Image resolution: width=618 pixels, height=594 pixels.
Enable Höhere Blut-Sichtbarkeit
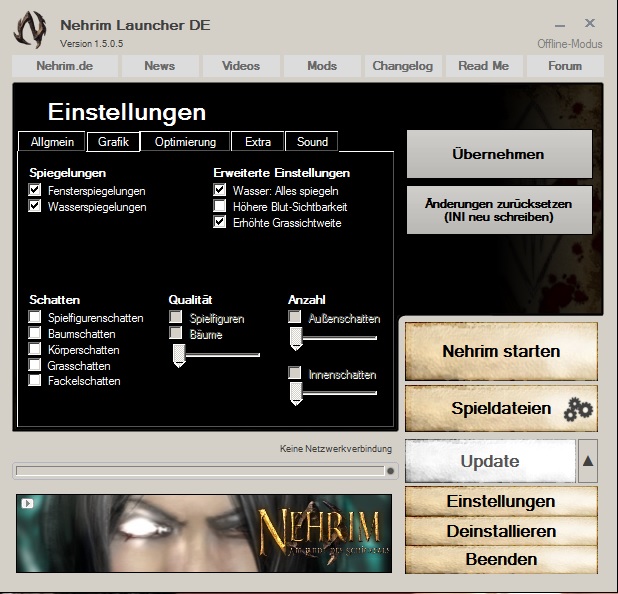(220, 206)
